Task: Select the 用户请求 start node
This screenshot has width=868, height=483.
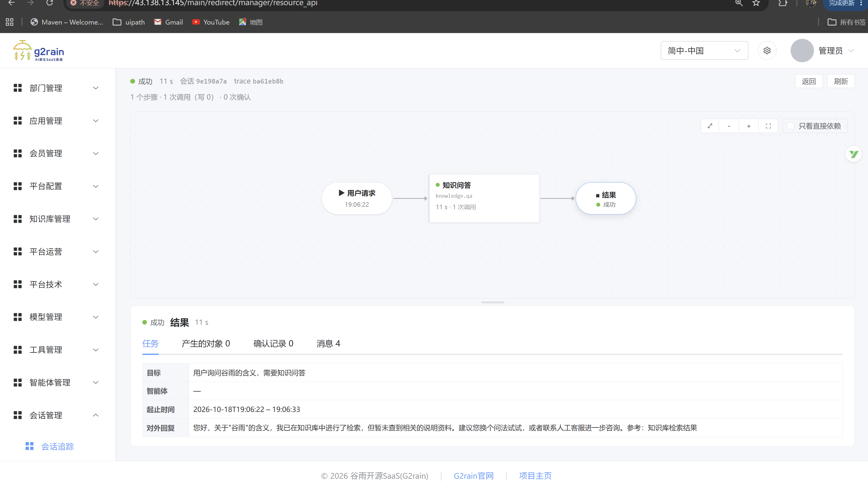Action: pos(357,198)
